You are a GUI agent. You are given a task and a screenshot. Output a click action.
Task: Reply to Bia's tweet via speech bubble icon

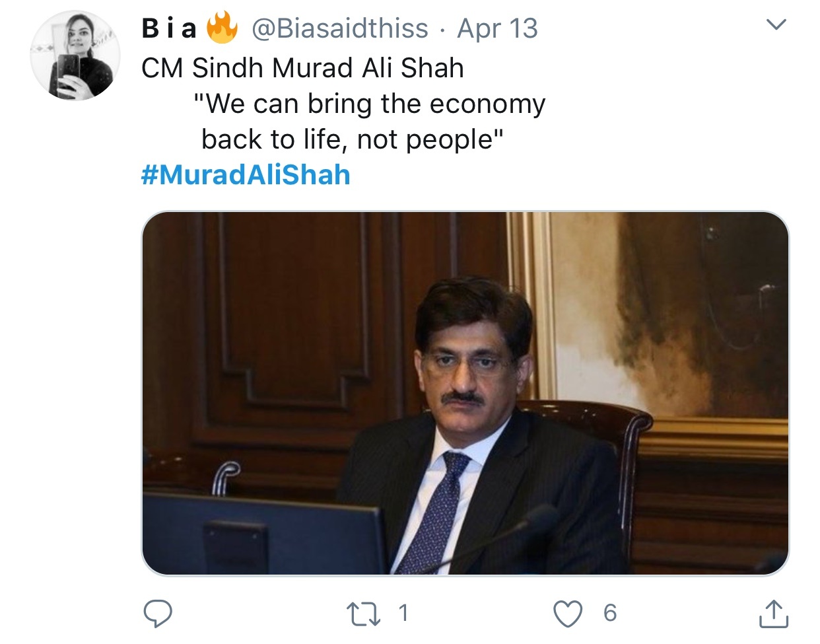tap(158, 614)
